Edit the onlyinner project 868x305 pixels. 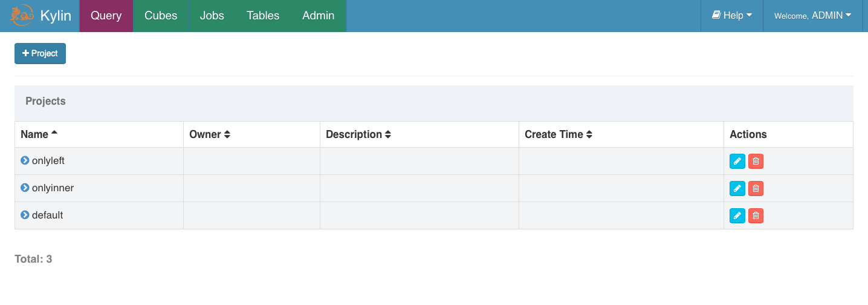(x=737, y=188)
